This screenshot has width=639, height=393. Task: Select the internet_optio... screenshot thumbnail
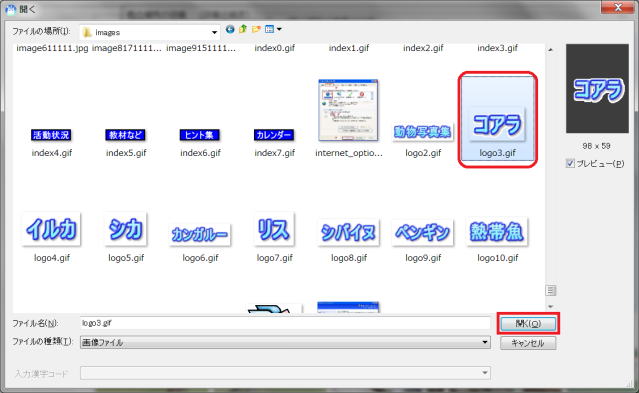coord(348,110)
